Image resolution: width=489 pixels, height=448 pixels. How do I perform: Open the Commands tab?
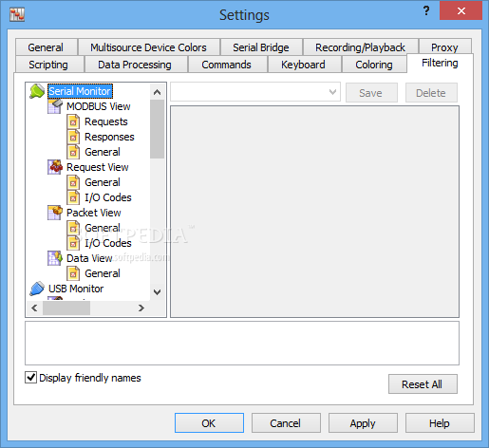[x=227, y=65]
